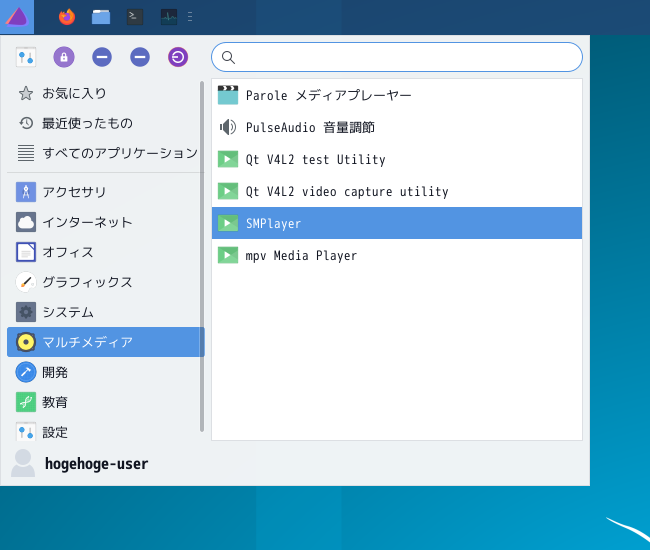Click the panel separator handle dots
The image size is (650, 550).
190,17
